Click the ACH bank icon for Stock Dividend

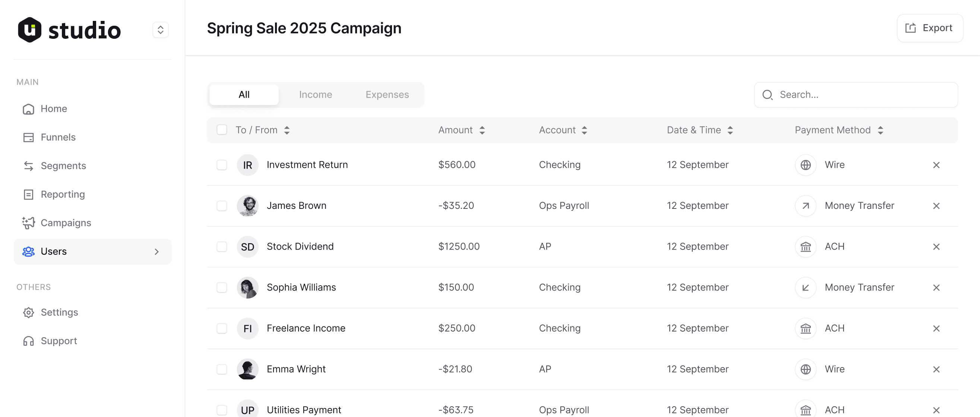click(805, 247)
